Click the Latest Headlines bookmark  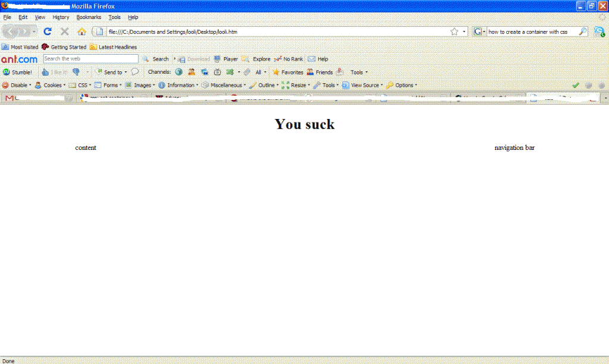pos(113,47)
